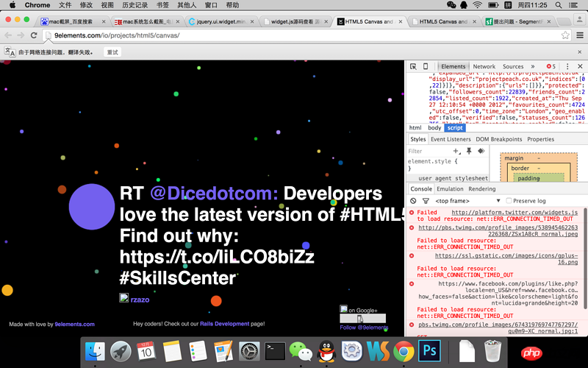Select the Console drawer tab
Viewport: 588px width, 368px height.
(421, 189)
